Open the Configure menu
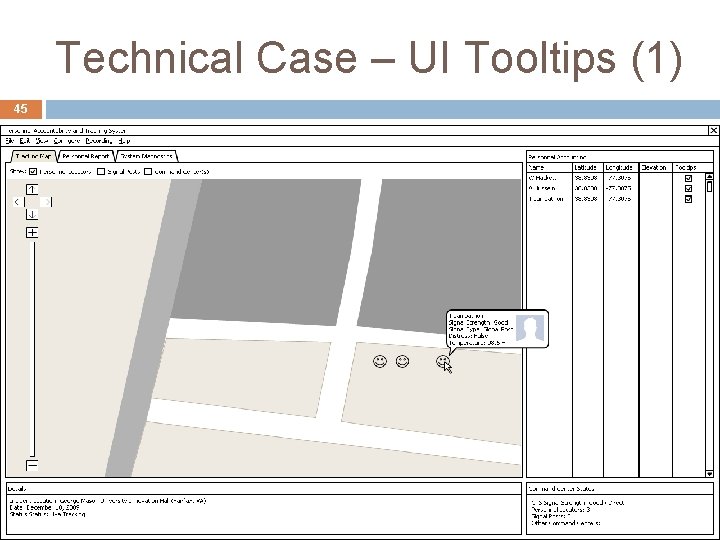The height and width of the screenshot is (540, 720). coord(67,141)
